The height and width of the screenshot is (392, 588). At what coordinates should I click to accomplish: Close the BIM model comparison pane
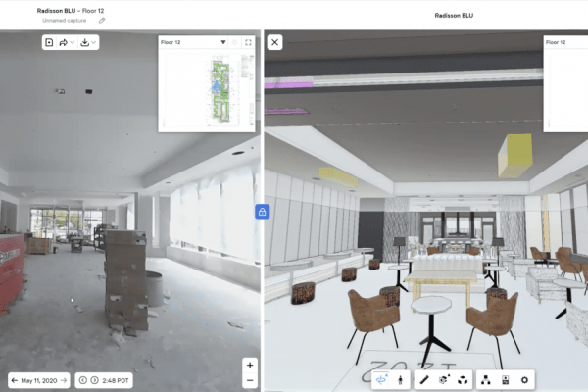pos(275,42)
